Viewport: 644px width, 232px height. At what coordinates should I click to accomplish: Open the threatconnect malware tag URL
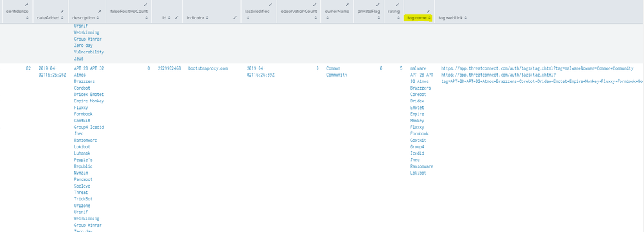tap(537, 68)
